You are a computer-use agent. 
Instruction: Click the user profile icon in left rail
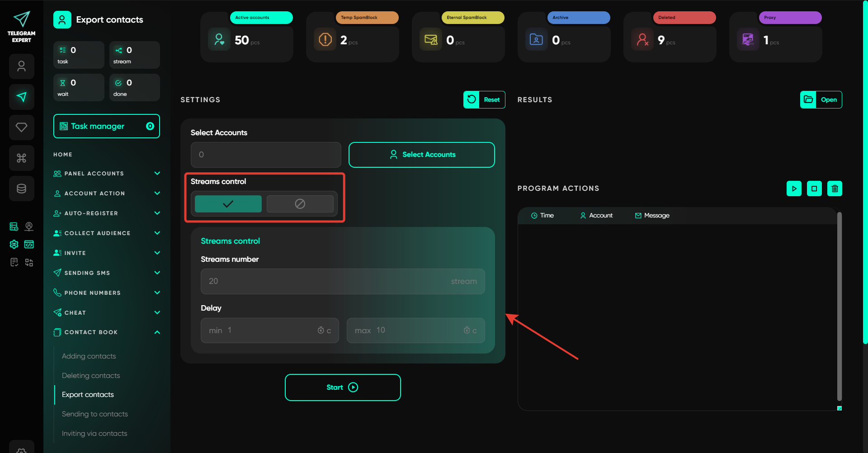coord(21,66)
